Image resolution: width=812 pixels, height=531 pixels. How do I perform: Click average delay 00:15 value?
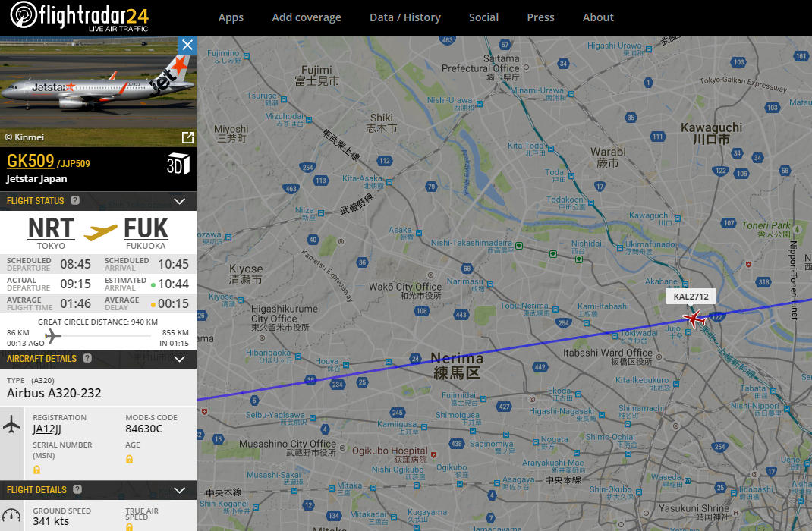point(174,303)
